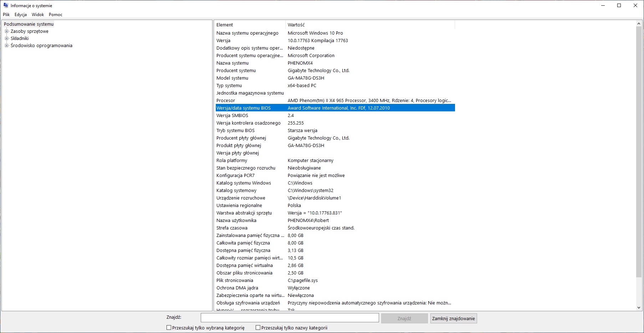Select Katalog systemu Windows row
This screenshot has width=644, height=333.
click(335, 183)
